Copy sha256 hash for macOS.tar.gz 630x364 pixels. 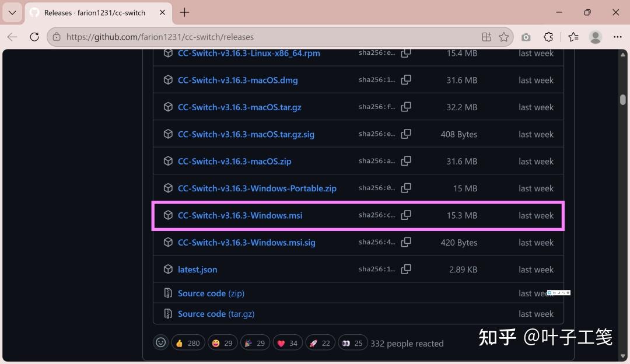(x=406, y=107)
